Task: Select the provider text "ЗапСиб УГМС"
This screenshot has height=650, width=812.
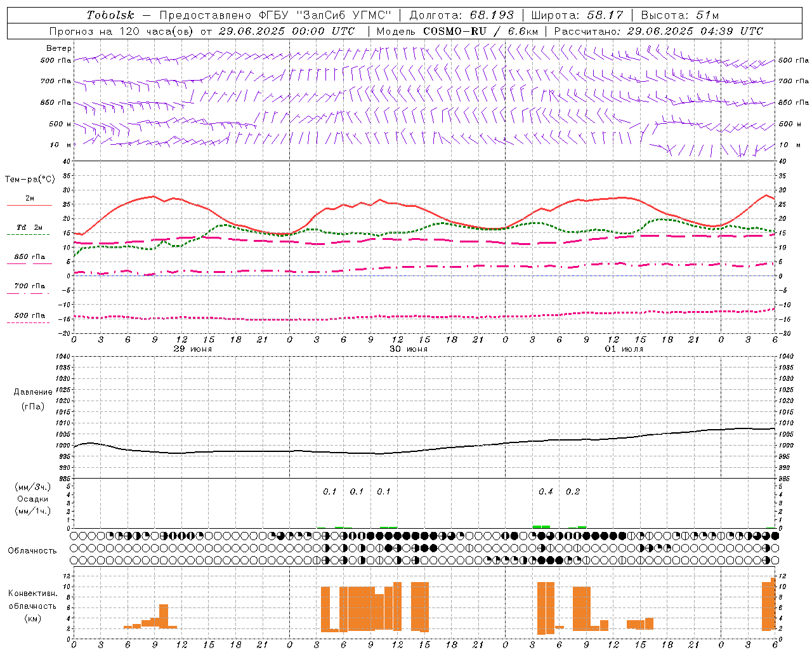Action: point(343,15)
